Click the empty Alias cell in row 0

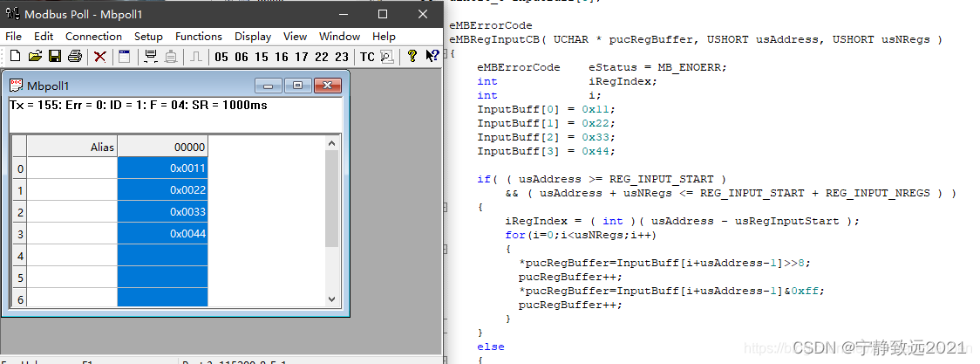click(x=72, y=168)
